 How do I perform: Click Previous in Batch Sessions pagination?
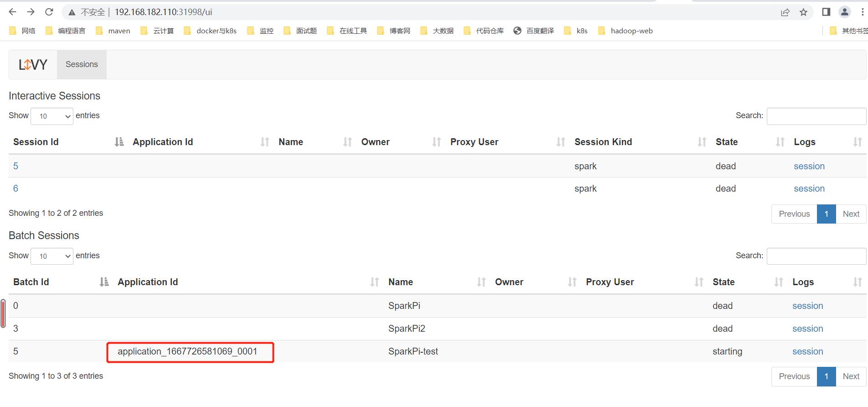coord(794,376)
